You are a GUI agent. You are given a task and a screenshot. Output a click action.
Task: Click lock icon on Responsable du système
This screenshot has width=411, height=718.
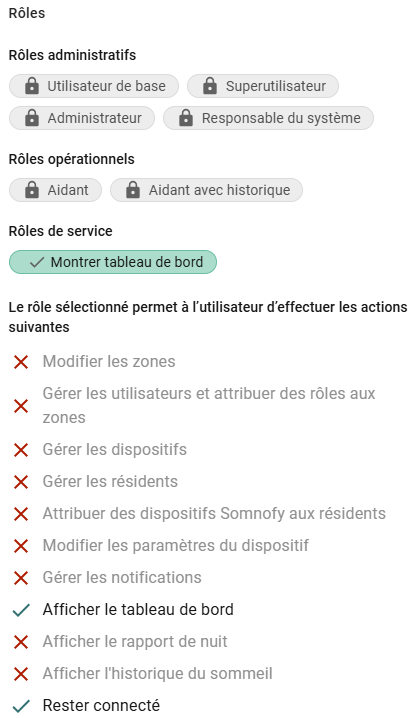coord(186,118)
